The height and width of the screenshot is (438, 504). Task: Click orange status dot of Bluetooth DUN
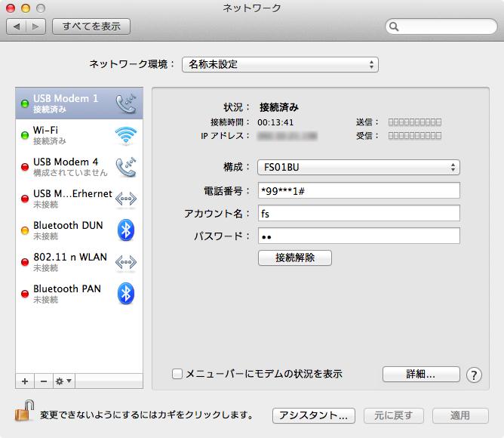click(25, 230)
